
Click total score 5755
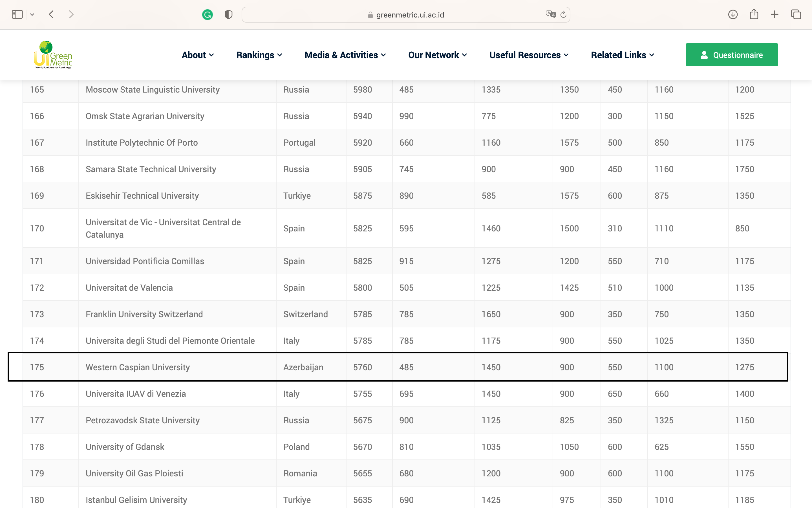click(x=362, y=394)
